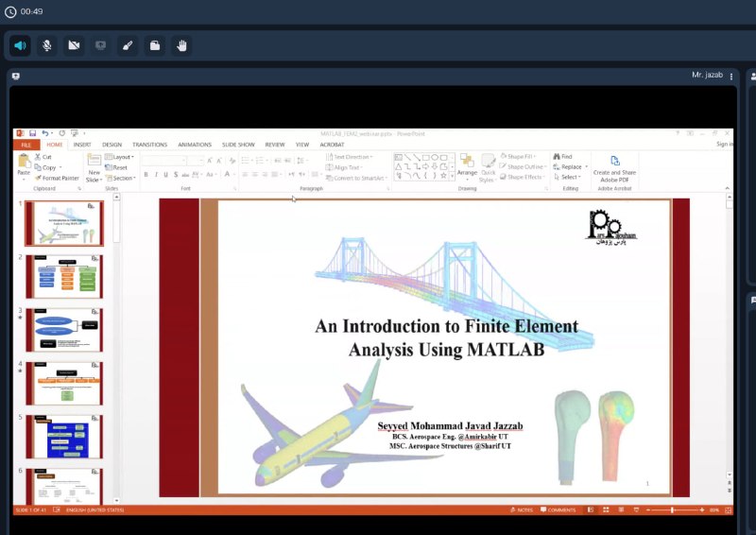Click the zoom slider in status bar
Screen dimensions: 756x535
(675, 509)
